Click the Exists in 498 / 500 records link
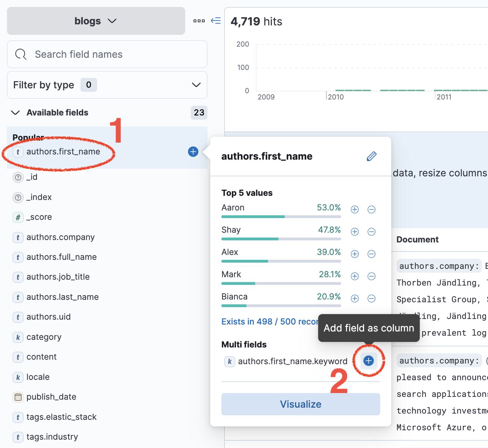This screenshot has width=488, height=448. tap(270, 321)
